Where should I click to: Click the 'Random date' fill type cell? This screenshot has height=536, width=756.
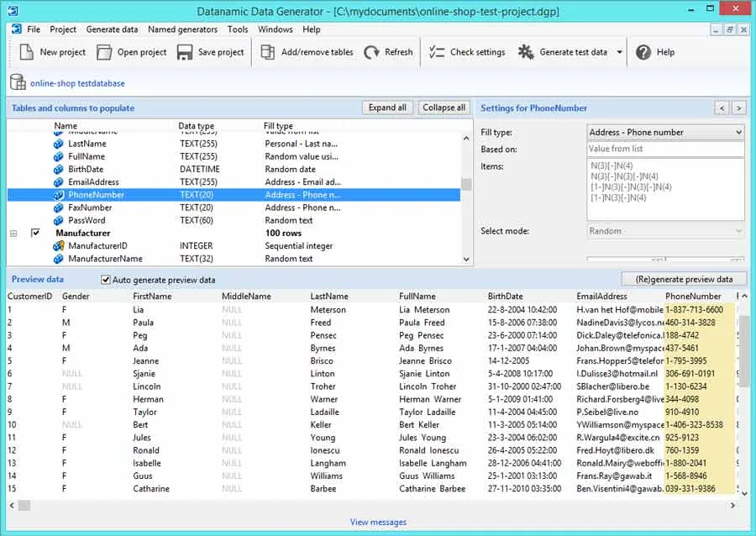coord(291,169)
